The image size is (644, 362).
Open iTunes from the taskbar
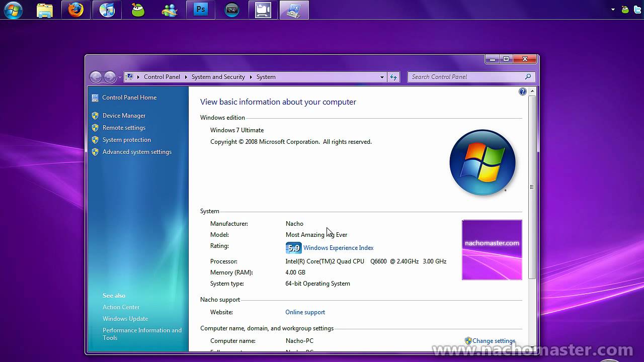pos(107,10)
